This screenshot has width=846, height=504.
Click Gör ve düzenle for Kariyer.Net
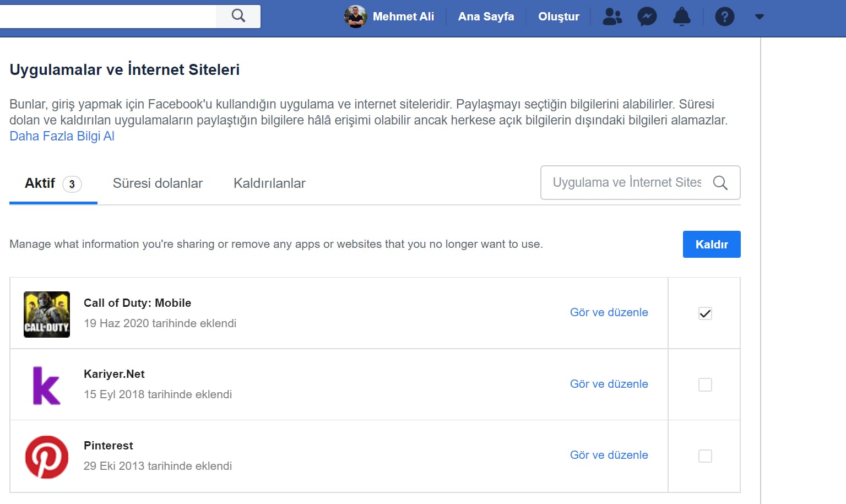(x=609, y=384)
